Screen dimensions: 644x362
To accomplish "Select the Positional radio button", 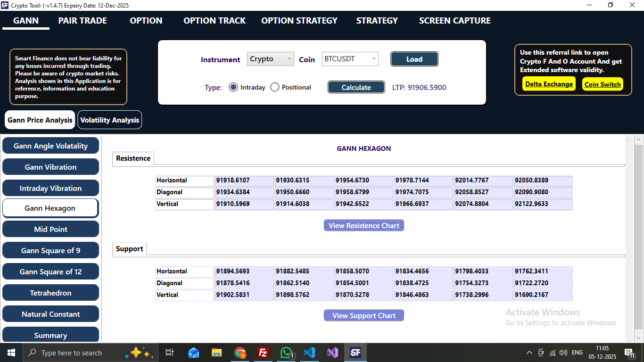I will coord(274,87).
